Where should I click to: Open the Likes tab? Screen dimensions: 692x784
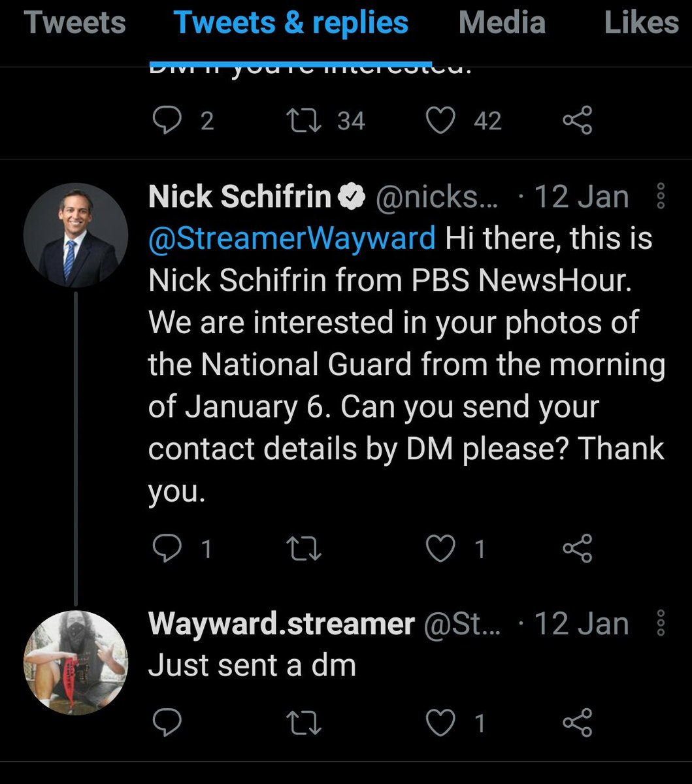click(641, 22)
